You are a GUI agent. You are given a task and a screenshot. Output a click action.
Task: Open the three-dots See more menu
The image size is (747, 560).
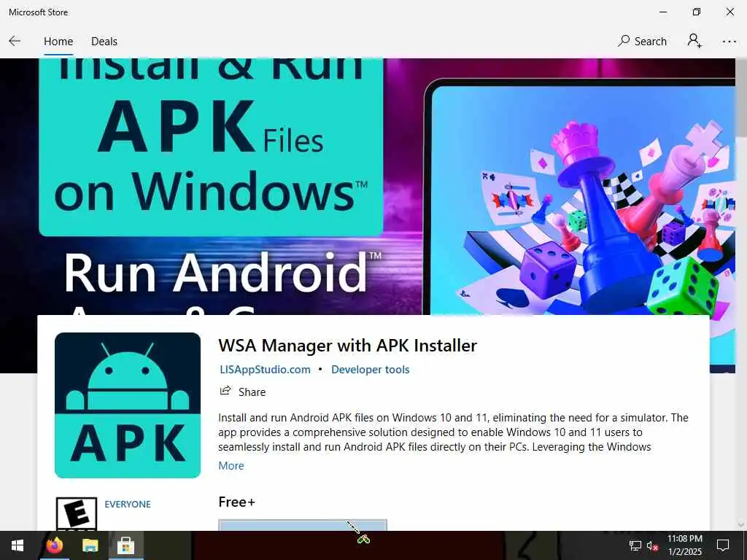tap(729, 42)
